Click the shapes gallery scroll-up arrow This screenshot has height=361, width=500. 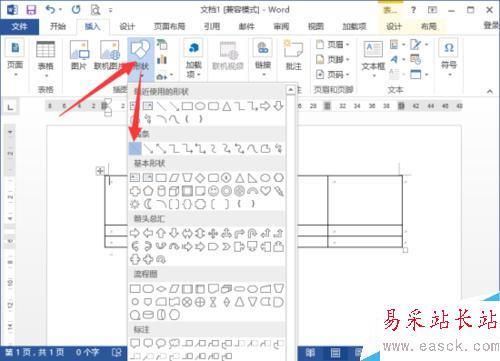point(290,90)
